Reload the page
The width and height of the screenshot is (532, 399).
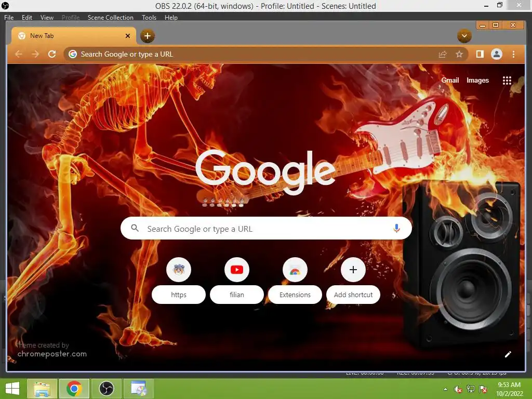pyautogui.click(x=52, y=54)
